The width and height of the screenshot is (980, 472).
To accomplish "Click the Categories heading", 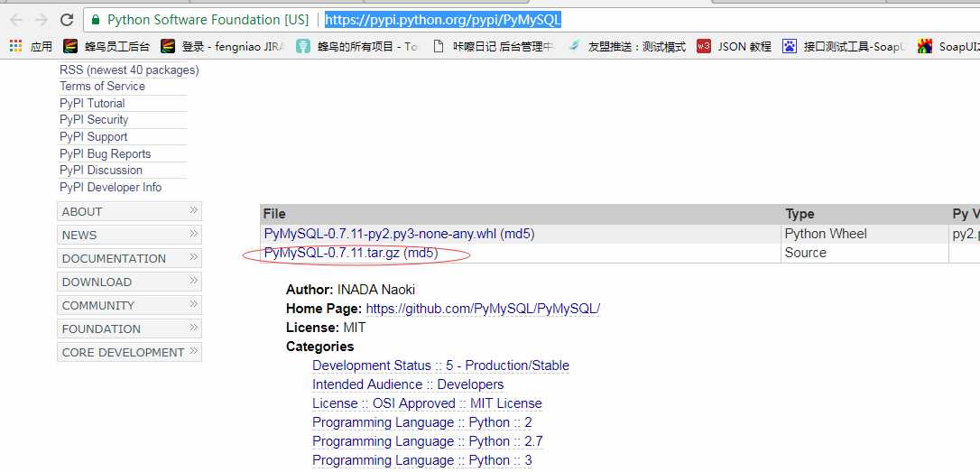I will (x=320, y=347).
